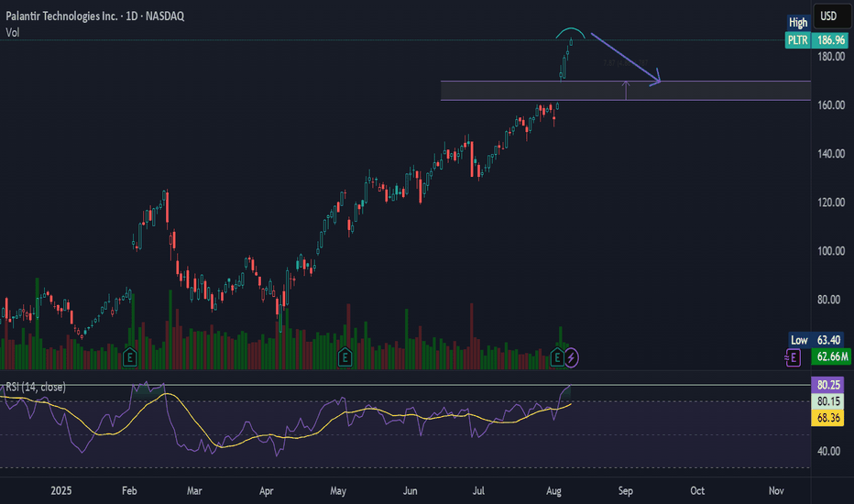Open the USD currency selector

tap(832, 16)
